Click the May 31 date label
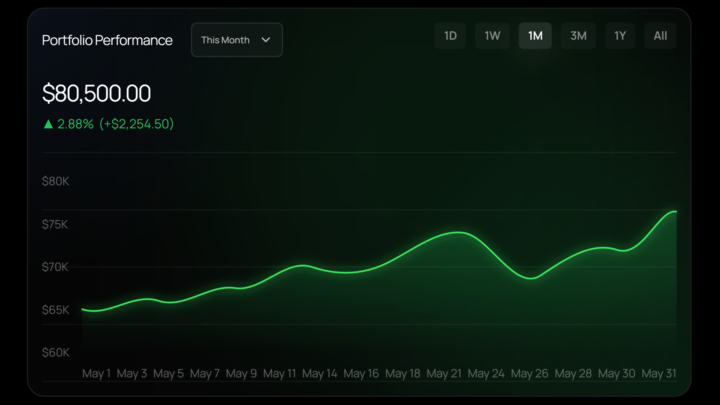 (659, 373)
